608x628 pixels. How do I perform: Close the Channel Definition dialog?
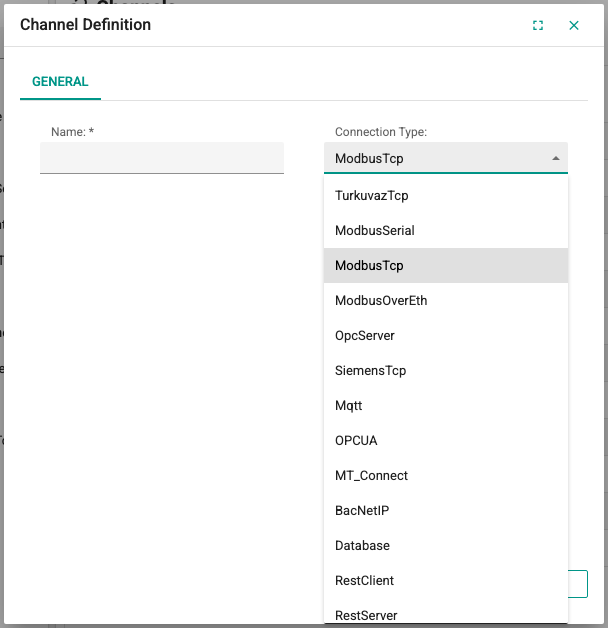tap(574, 25)
